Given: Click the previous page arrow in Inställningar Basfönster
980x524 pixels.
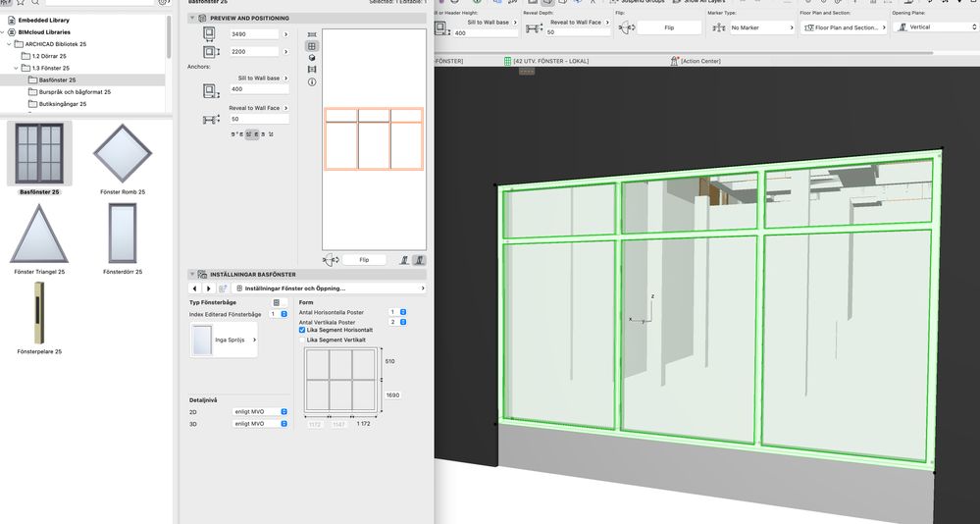Looking at the screenshot, I should (194, 288).
